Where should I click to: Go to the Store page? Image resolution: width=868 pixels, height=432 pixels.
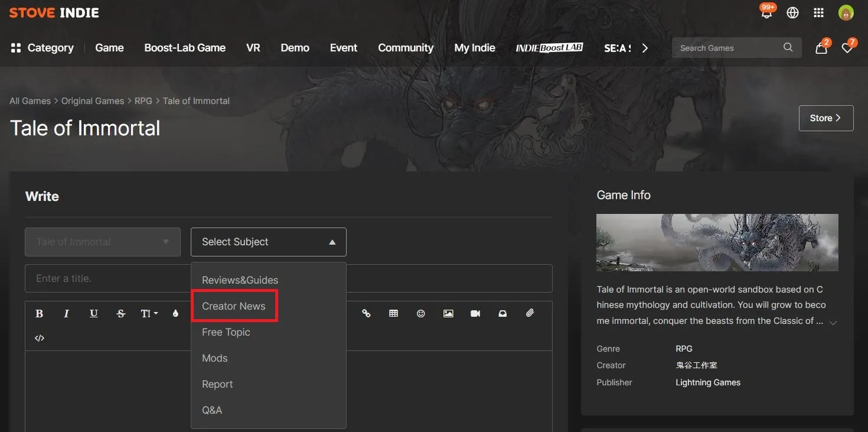click(x=825, y=118)
